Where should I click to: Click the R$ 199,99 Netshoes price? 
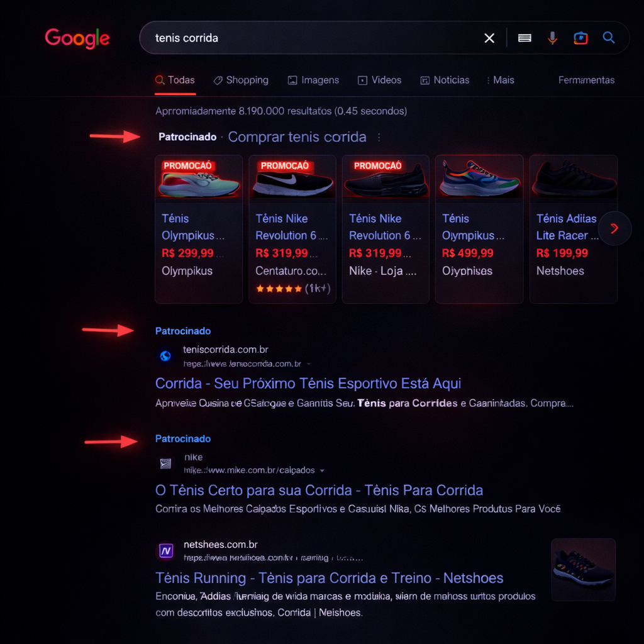(x=562, y=253)
